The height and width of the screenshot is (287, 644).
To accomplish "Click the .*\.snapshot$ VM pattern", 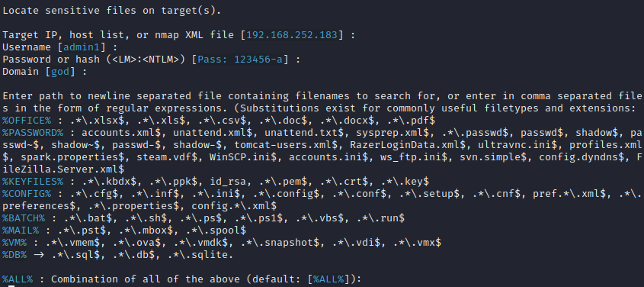I will 280,243.
